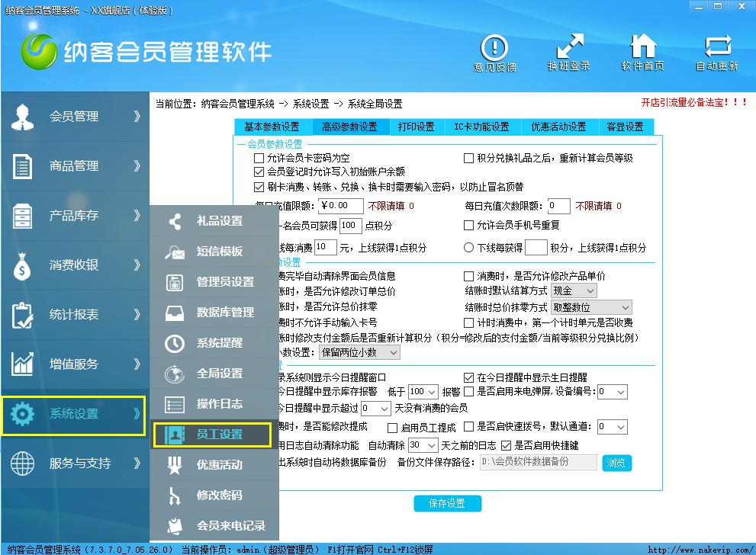Click the 数据库管理 database icon
The height and width of the screenshot is (555, 756).
pos(175,313)
